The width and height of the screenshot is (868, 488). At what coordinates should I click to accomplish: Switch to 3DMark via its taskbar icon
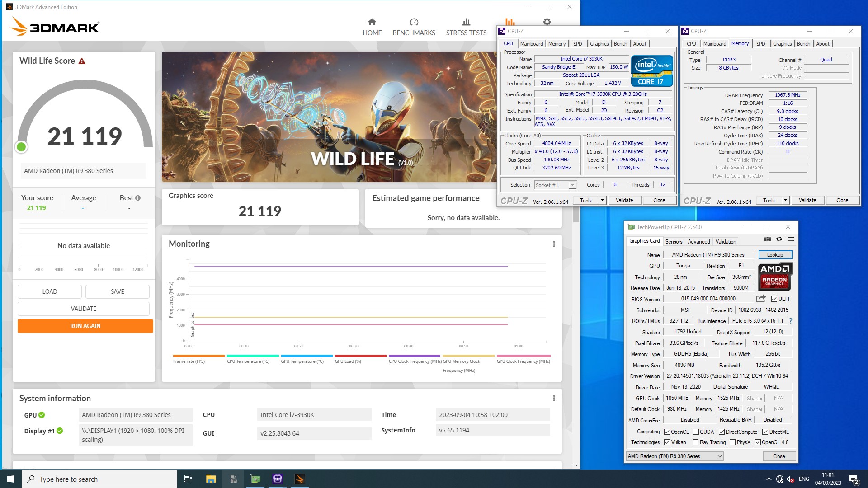click(x=300, y=479)
